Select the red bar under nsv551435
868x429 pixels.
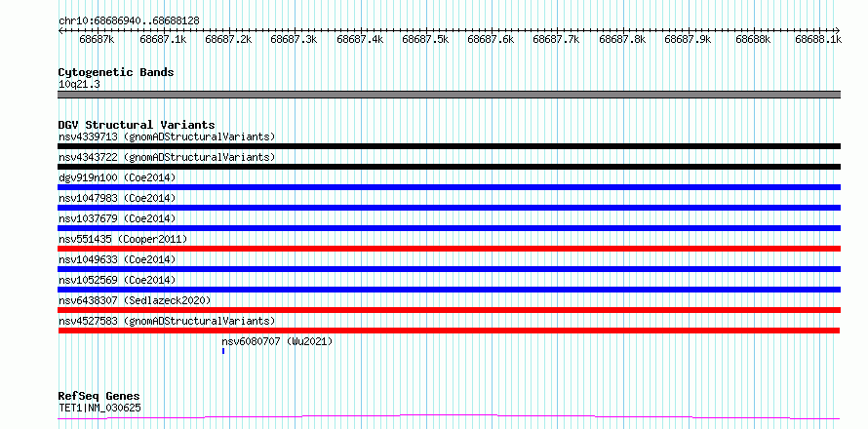tap(449, 249)
